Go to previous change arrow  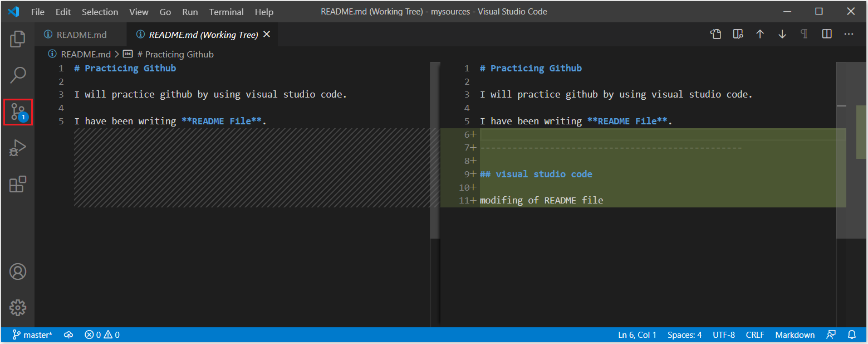pyautogui.click(x=760, y=35)
